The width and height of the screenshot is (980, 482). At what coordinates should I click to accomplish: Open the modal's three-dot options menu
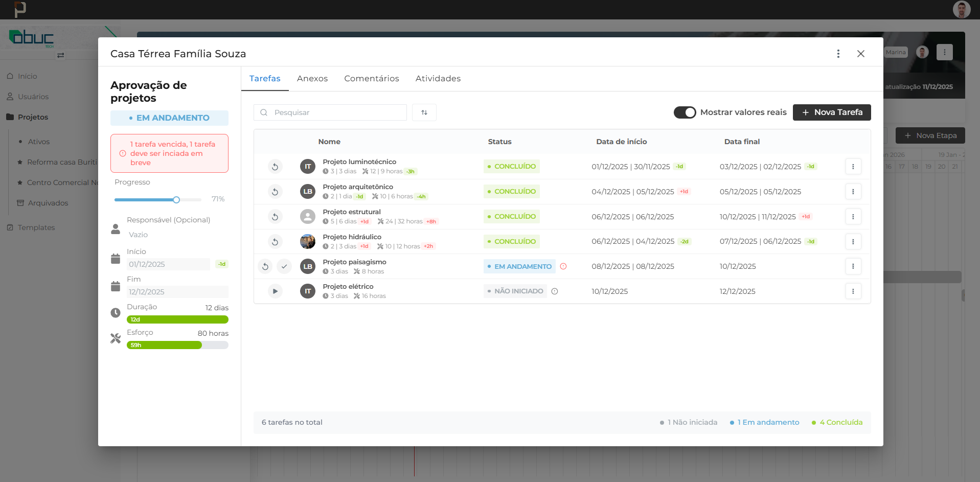[838, 54]
